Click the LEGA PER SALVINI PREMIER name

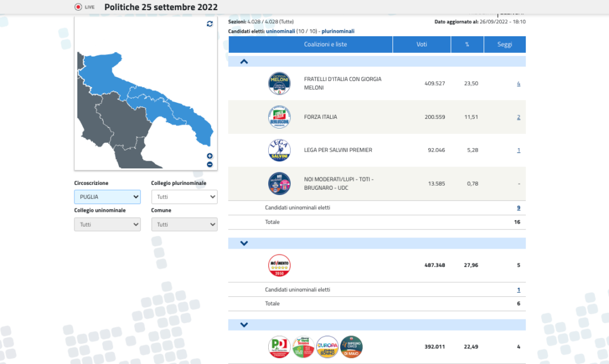pyautogui.click(x=338, y=150)
